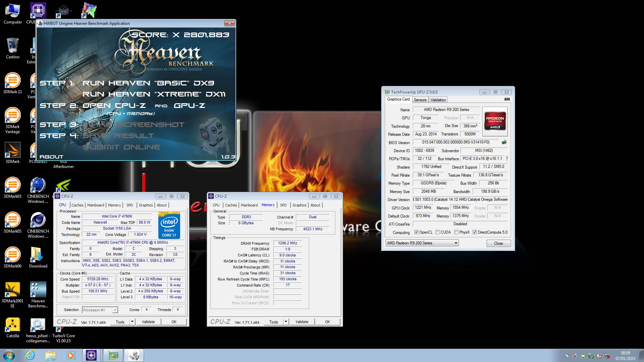The height and width of the screenshot is (362, 644).
Task: Click the bus interface question mark in GPU-Z
Action: 506,159
